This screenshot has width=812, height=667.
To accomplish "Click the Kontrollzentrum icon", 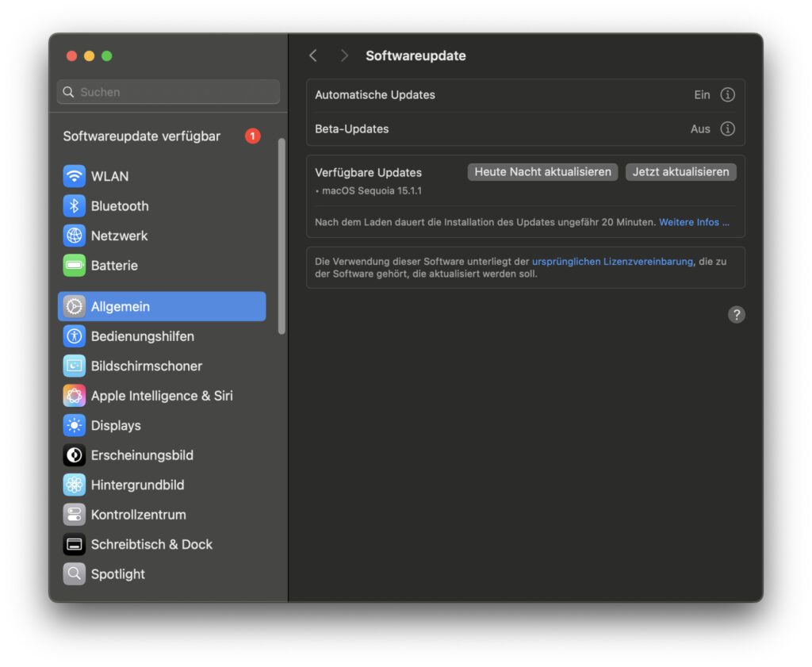I will coord(75,515).
